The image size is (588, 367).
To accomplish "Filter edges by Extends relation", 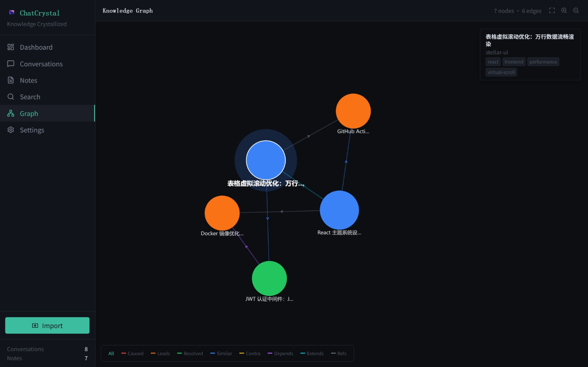I will coord(312,353).
